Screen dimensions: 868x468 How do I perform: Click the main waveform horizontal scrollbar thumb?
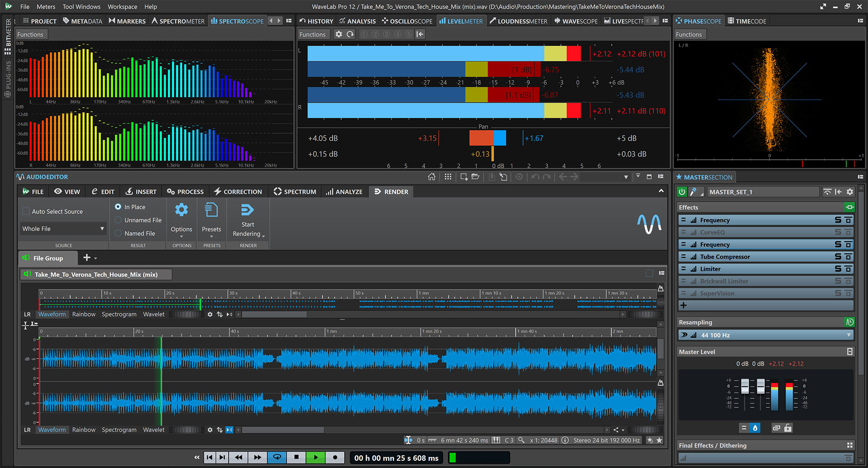[x=283, y=430]
